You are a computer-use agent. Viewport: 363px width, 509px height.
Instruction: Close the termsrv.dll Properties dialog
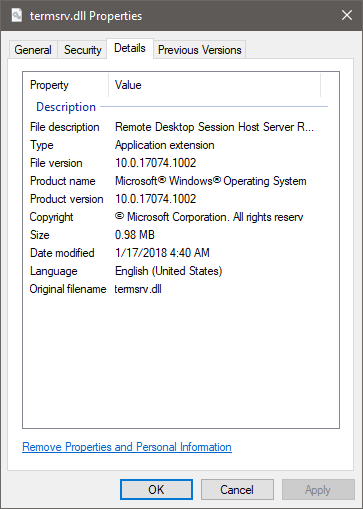pos(347,15)
